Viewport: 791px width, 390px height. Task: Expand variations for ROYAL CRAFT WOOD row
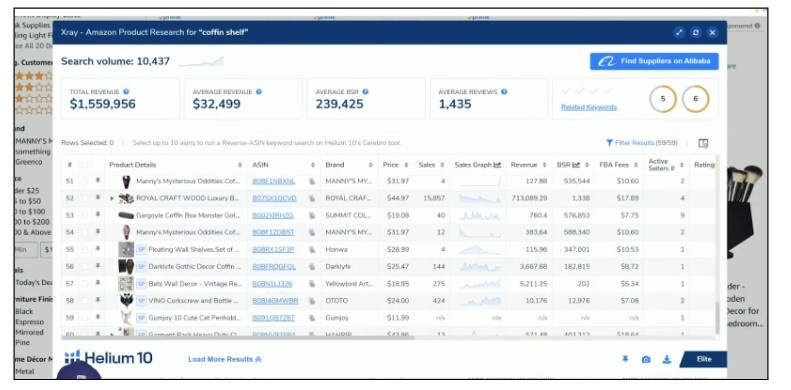(112, 199)
